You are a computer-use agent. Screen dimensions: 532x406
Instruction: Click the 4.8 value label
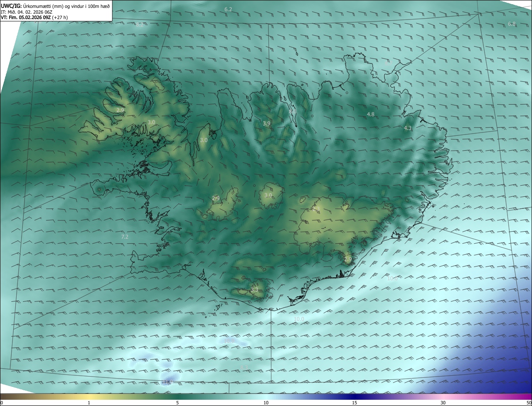[x=370, y=114]
